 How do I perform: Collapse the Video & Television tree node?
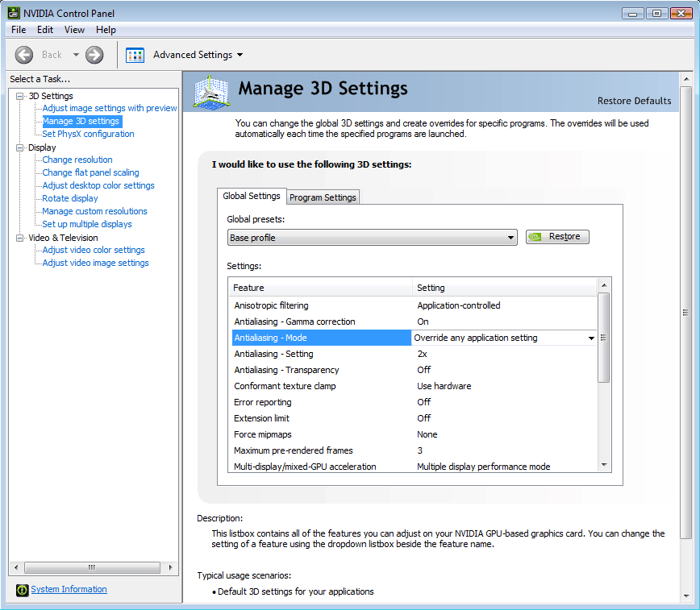[x=19, y=238]
